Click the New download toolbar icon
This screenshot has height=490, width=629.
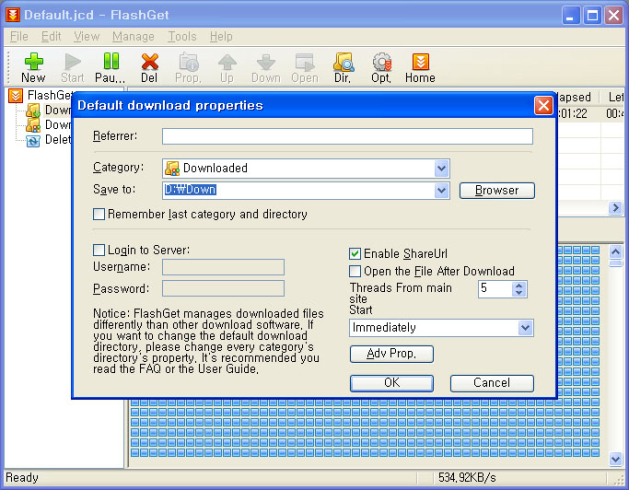[x=33, y=67]
